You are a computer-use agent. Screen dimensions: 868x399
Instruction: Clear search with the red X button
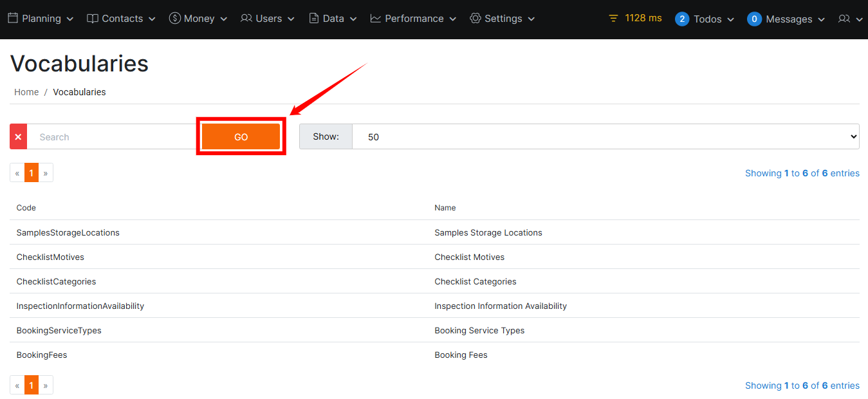coord(18,136)
